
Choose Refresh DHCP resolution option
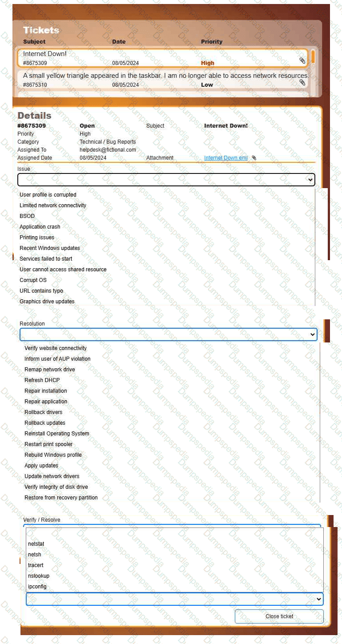click(42, 380)
